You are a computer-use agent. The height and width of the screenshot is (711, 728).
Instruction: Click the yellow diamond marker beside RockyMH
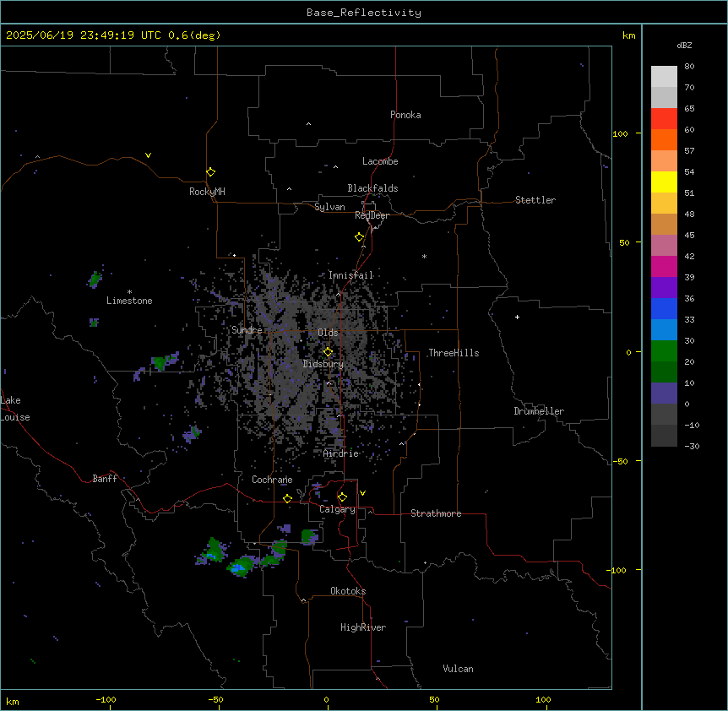click(210, 172)
